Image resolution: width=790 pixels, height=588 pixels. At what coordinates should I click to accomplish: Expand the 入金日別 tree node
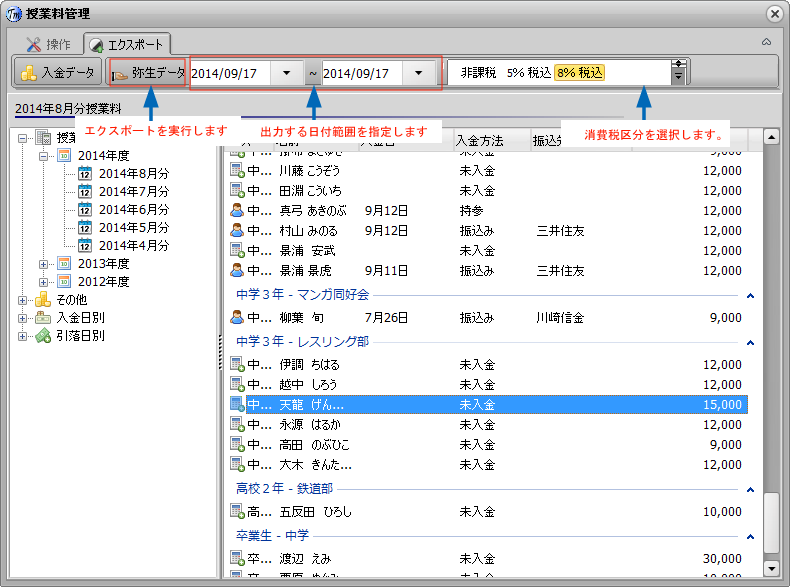[x=23, y=318]
